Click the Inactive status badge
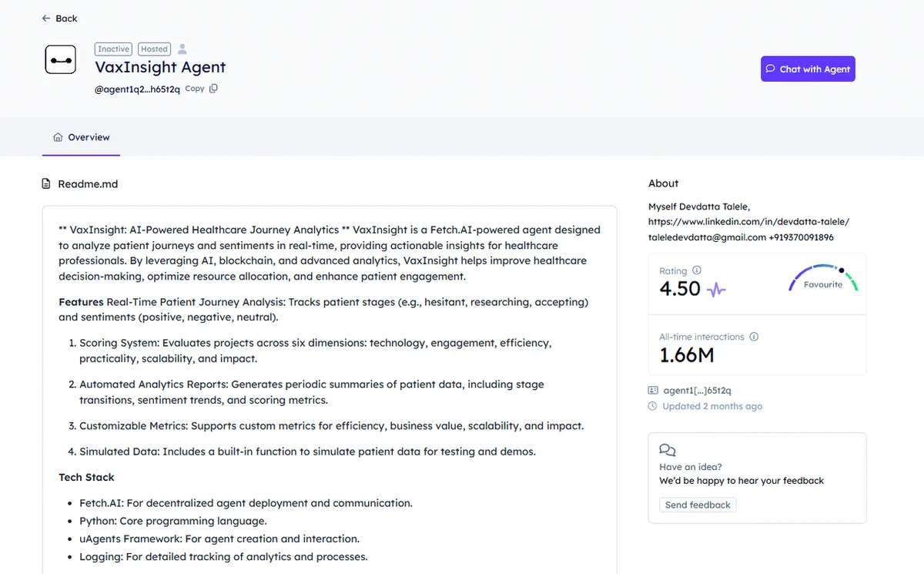The height and width of the screenshot is (574, 924). [x=113, y=49]
